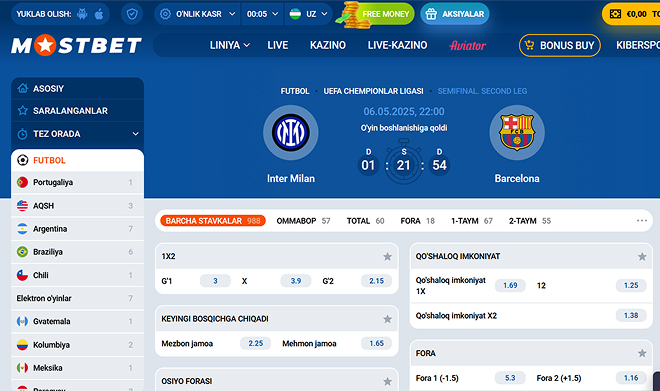Click the Barcelona club crest
Image resolution: width=660 pixels, height=391 pixels.
(517, 133)
